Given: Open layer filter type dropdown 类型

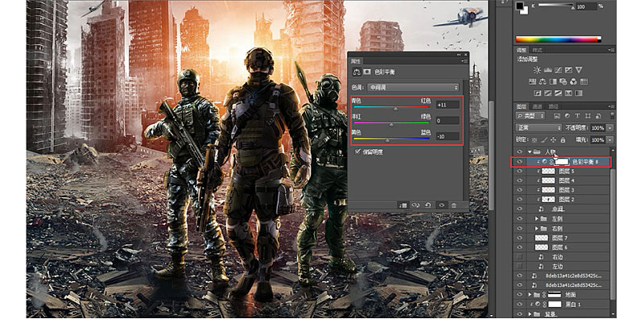Looking at the screenshot, I should (530, 116).
